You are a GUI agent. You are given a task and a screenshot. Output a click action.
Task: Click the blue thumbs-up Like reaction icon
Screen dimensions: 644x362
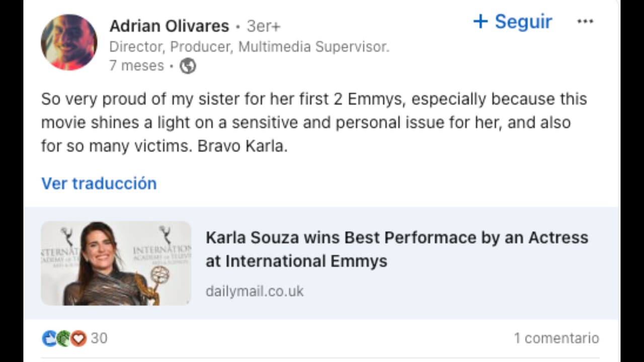49,338
